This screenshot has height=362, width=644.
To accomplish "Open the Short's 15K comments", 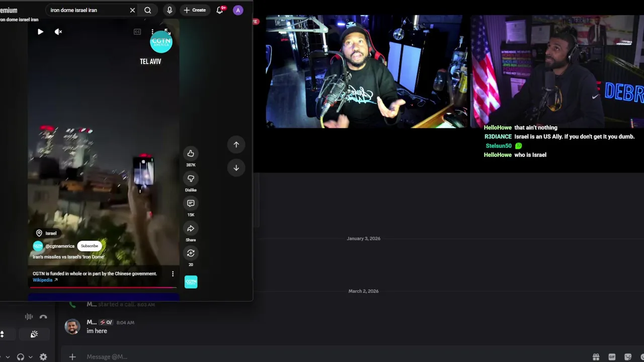I will pos(191,203).
